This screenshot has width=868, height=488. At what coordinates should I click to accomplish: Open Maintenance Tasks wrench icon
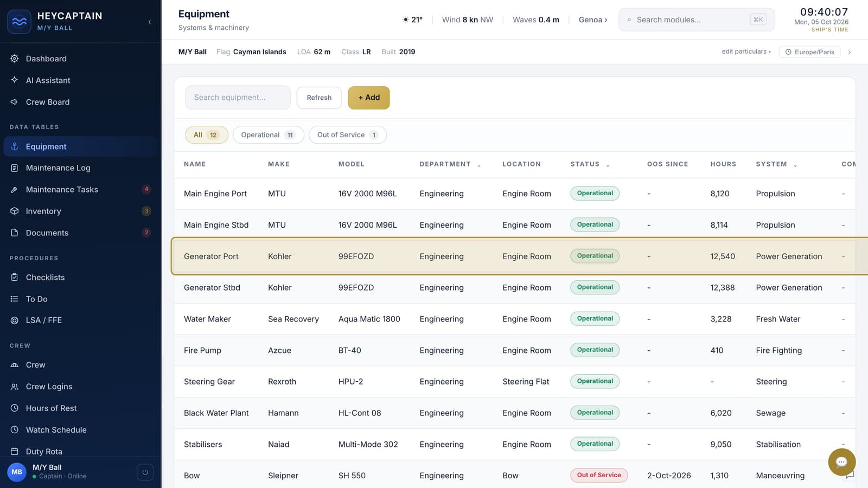[x=15, y=190]
